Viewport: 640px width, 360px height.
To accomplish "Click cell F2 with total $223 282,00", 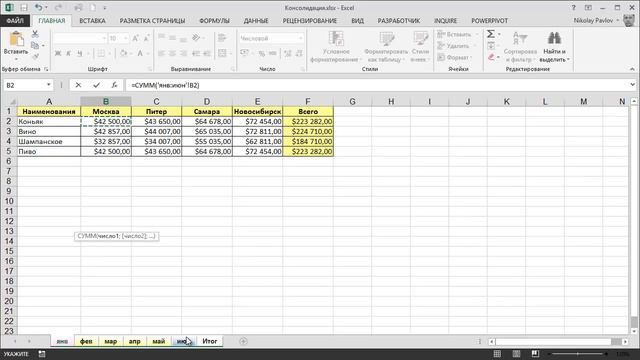I will 308,121.
